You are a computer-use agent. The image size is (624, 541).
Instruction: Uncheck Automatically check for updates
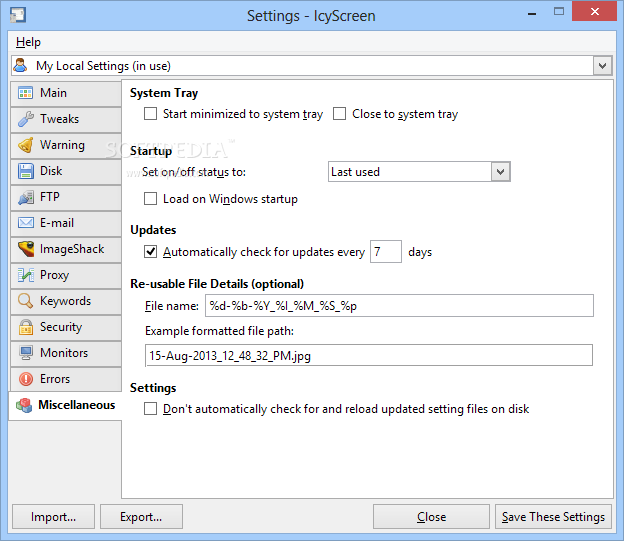(150, 252)
